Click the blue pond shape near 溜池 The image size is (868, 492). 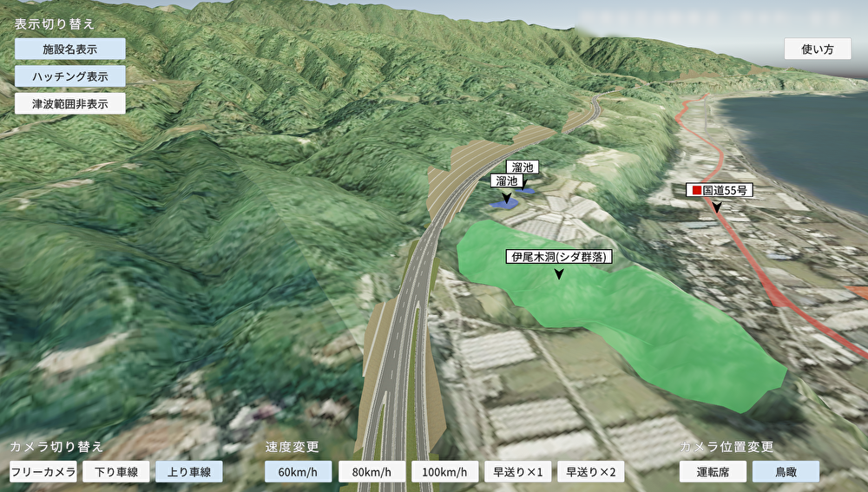click(x=503, y=204)
